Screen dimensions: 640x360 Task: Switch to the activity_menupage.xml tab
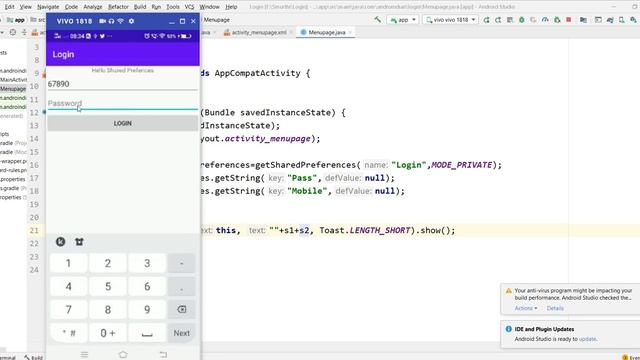pos(259,32)
